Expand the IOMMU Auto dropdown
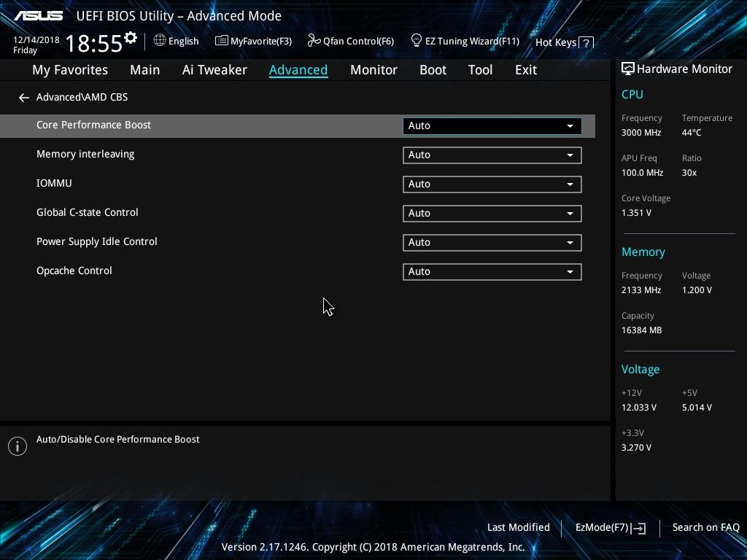This screenshot has height=560, width=747. pyautogui.click(x=492, y=184)
